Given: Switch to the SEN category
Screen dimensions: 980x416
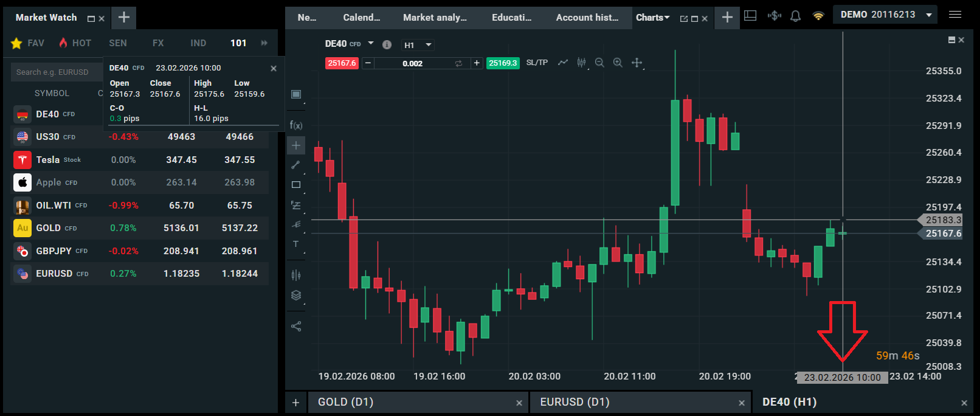Looking at the screenshot, I should tap(118, 43).
